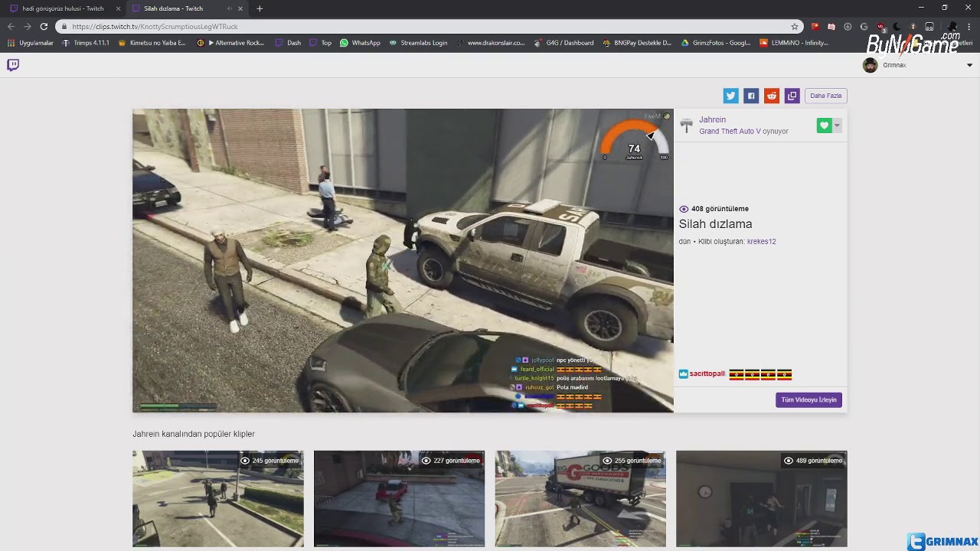Click the main clip video player
Image resolution: width=980 pixels, height=551 pixels.
[x=403, y=260]
